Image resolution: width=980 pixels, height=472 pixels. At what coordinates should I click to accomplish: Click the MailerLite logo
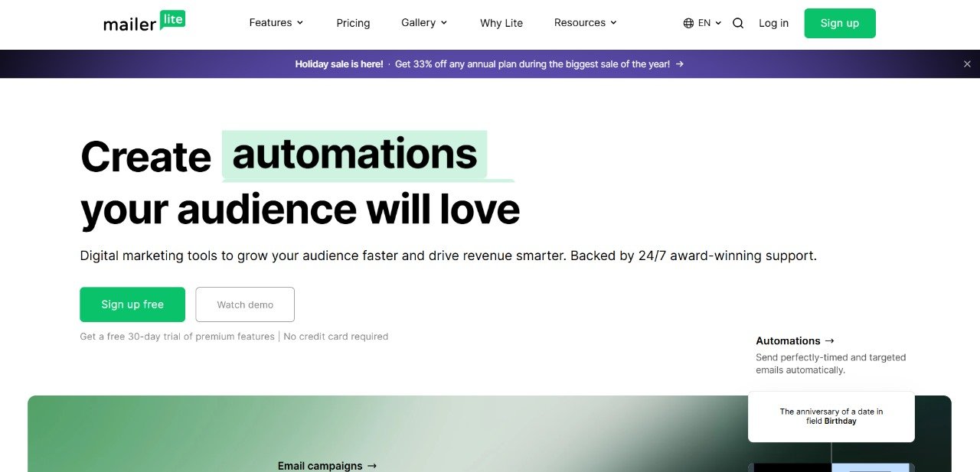pyautogui.click(x=145, y=21)
